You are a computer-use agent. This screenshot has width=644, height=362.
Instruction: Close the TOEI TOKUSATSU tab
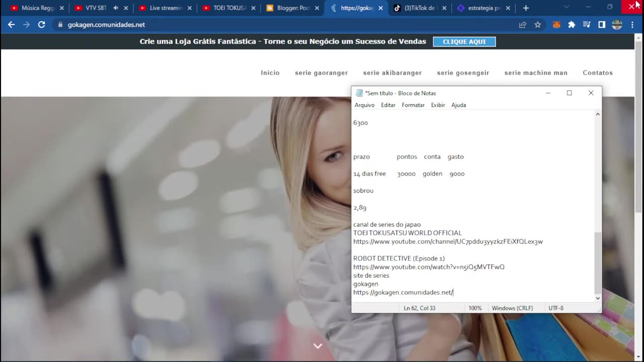[253, 8]
